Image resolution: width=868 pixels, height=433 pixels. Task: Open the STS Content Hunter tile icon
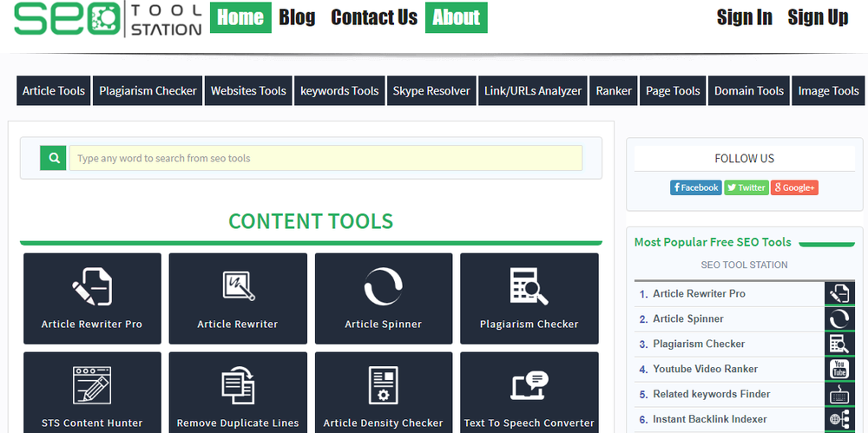92,385
